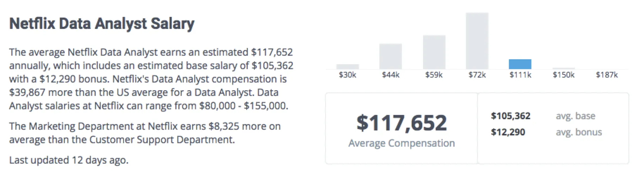644x177 pixels.
Task: Click the $72k axis label
Action: point(477,75)
